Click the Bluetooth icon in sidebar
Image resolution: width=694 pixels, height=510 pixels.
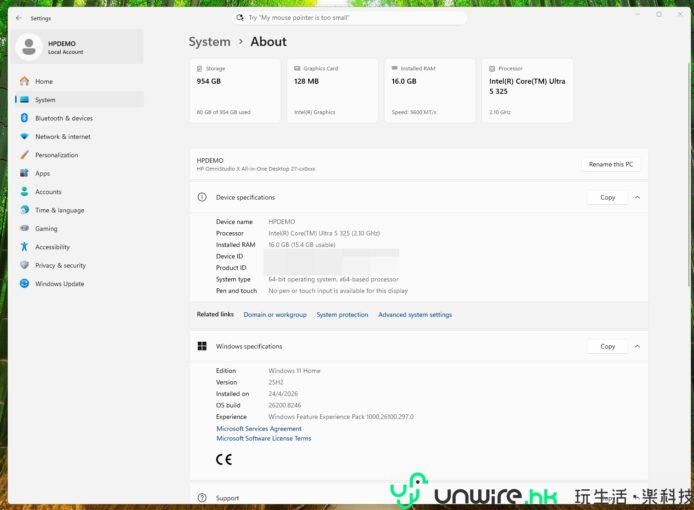click(x=24, y=118)
